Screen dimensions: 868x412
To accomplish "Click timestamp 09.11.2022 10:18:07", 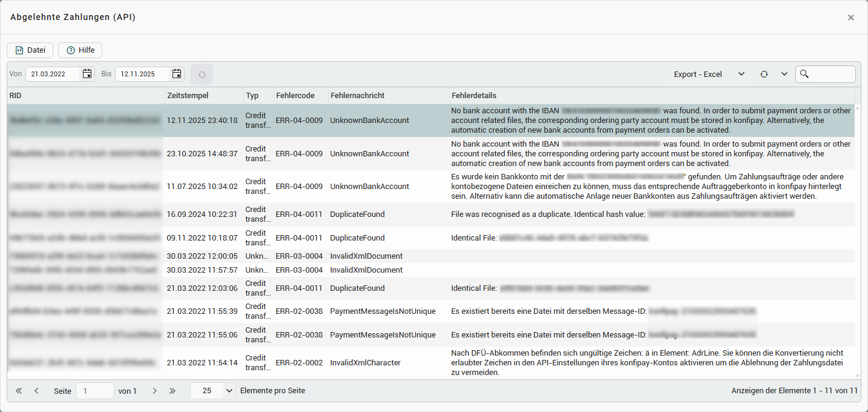I will coord(202,238).
